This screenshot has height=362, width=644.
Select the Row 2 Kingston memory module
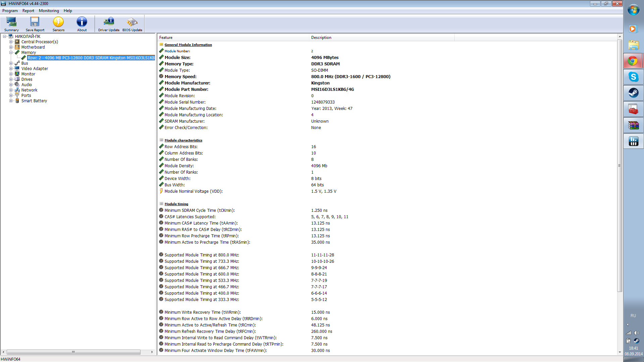91,58
